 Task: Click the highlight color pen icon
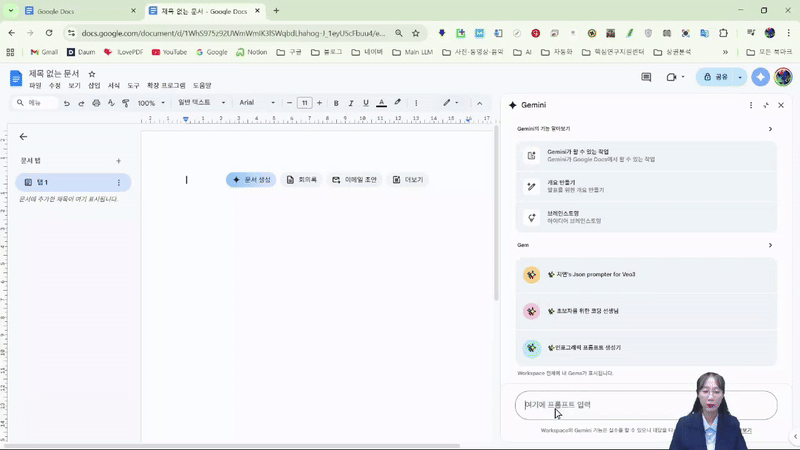coord(397,103)
